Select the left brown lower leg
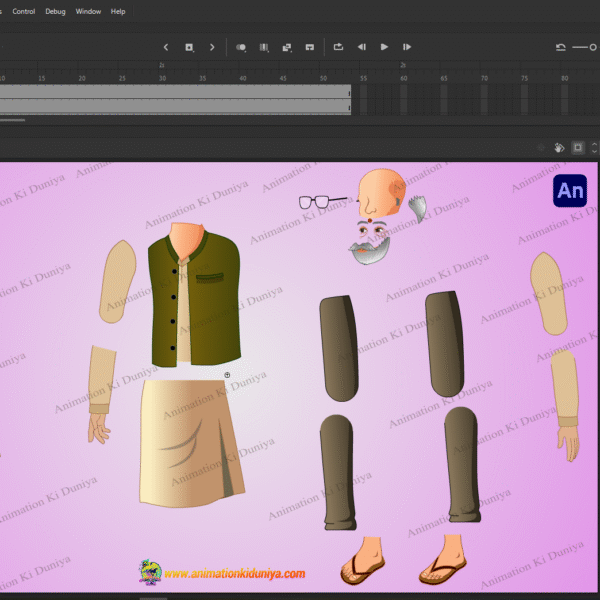 pos(338,472)
